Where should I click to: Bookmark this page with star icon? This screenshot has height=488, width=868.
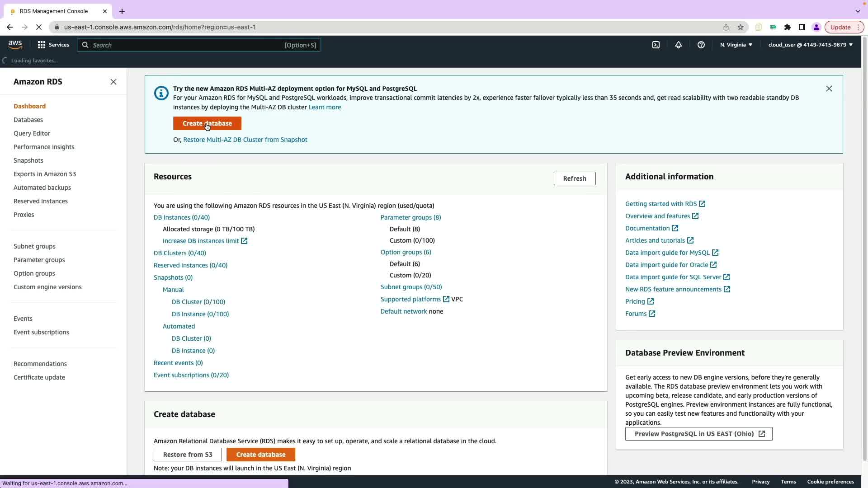point(741,27)
